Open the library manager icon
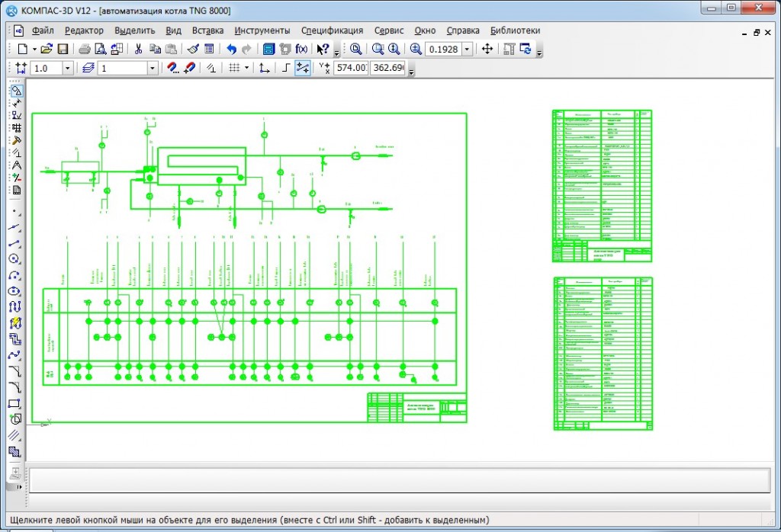This screenshot has height=532, width=781. pyautogui.click(x=269, y=49)
